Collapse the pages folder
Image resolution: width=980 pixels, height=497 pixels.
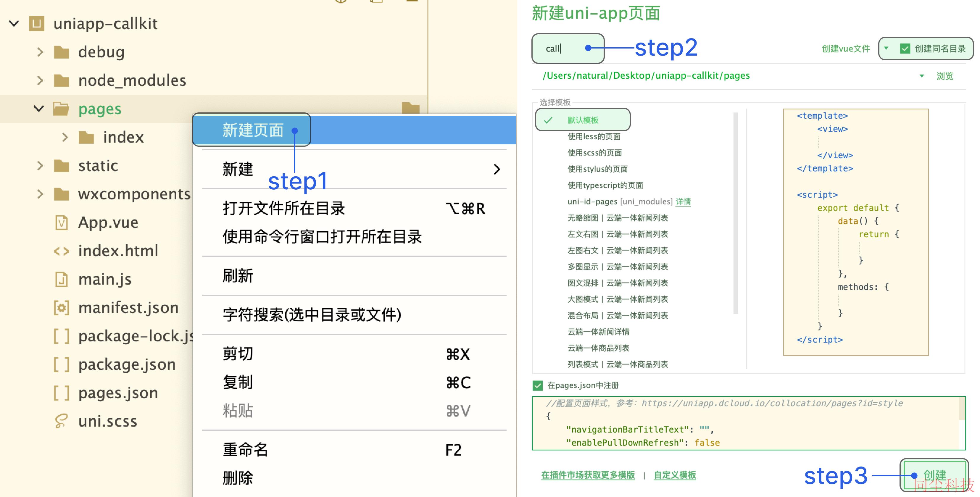39,109
